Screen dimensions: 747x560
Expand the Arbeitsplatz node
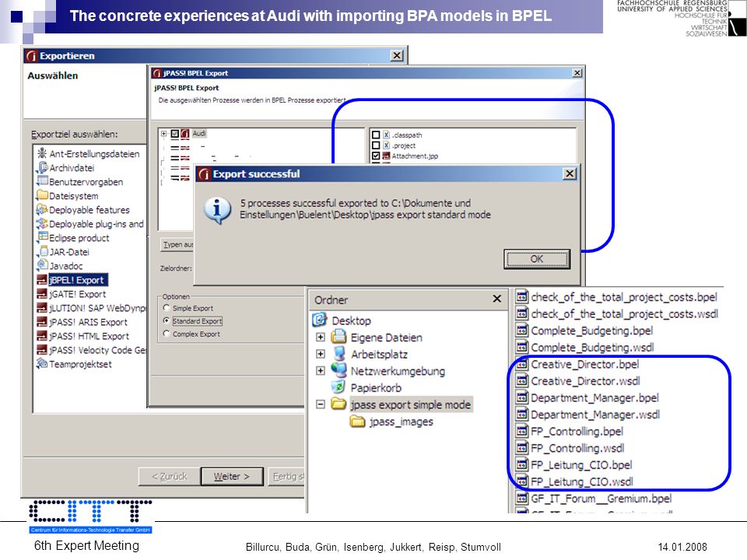coord(321,354)
